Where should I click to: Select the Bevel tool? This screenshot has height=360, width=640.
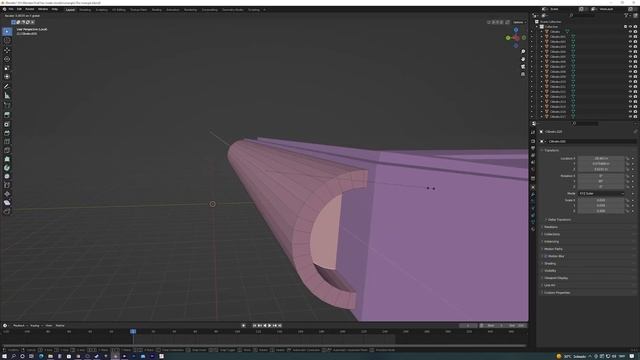pyautogui.click(x=7, y=133)
